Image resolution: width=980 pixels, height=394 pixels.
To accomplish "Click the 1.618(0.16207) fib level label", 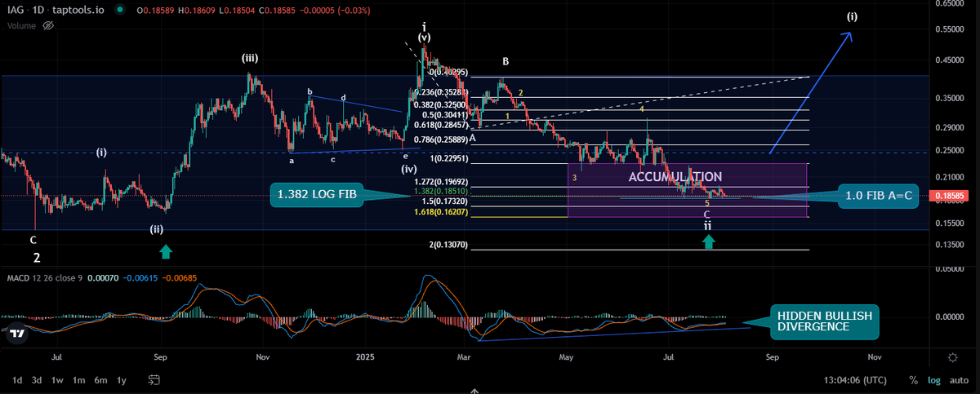I will coord(439,210).
